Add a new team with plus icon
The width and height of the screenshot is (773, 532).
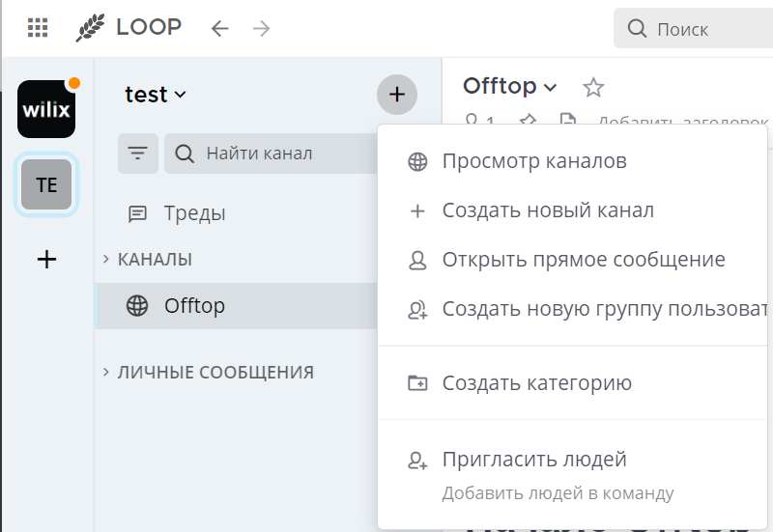click(x=46, y=259)
